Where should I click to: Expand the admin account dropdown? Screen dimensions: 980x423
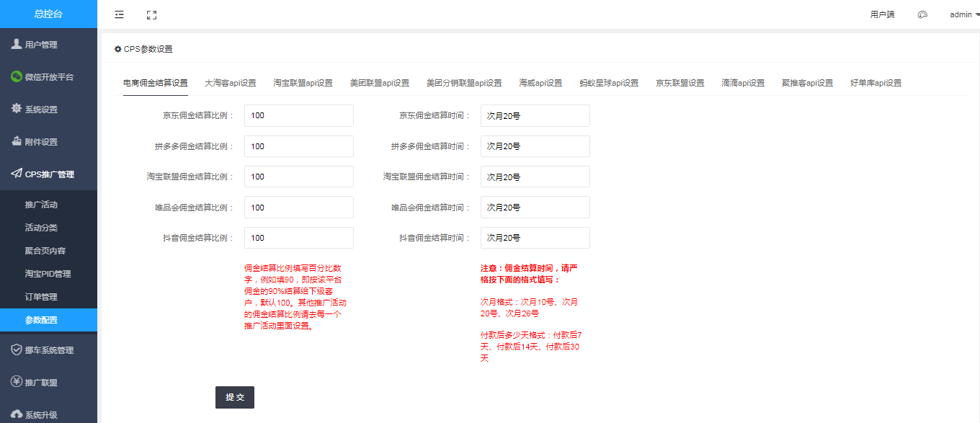[x=964, y=14]
